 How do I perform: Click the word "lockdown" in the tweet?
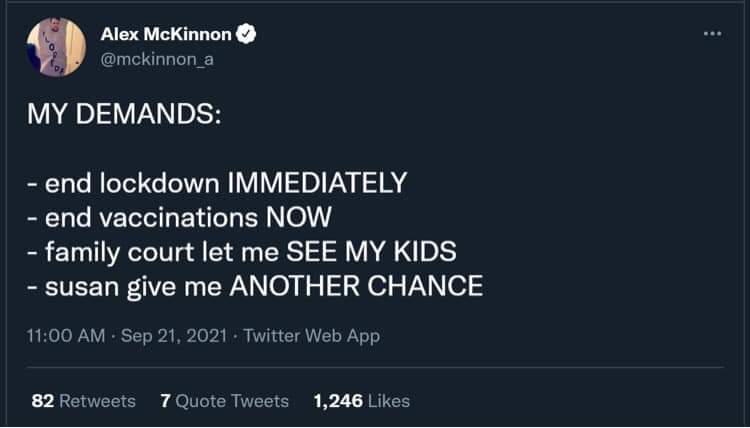[159, 183]
